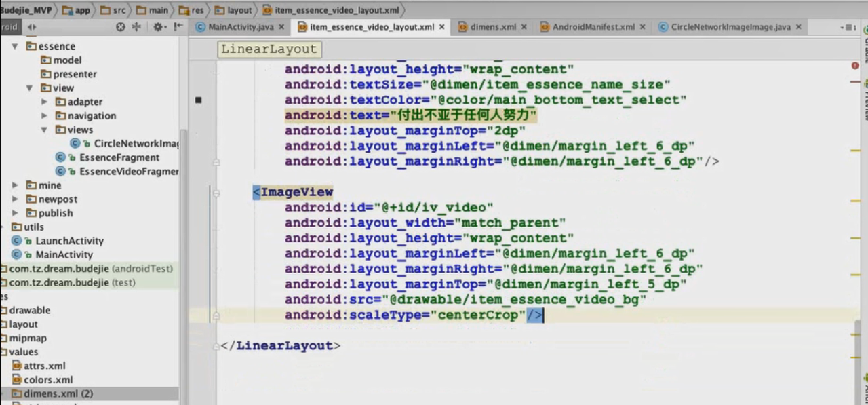Click the collapse-all icon in project panel

point(136,27)
